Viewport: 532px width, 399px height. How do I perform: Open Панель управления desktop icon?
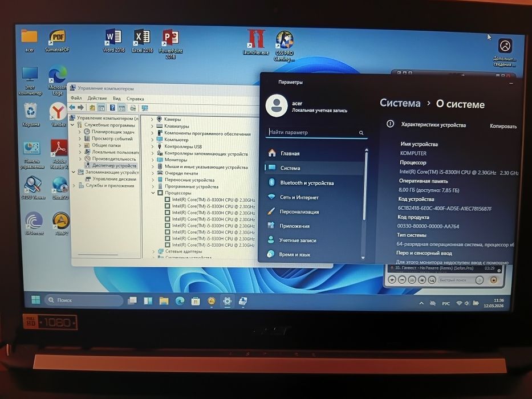click(x=32, y=155)
